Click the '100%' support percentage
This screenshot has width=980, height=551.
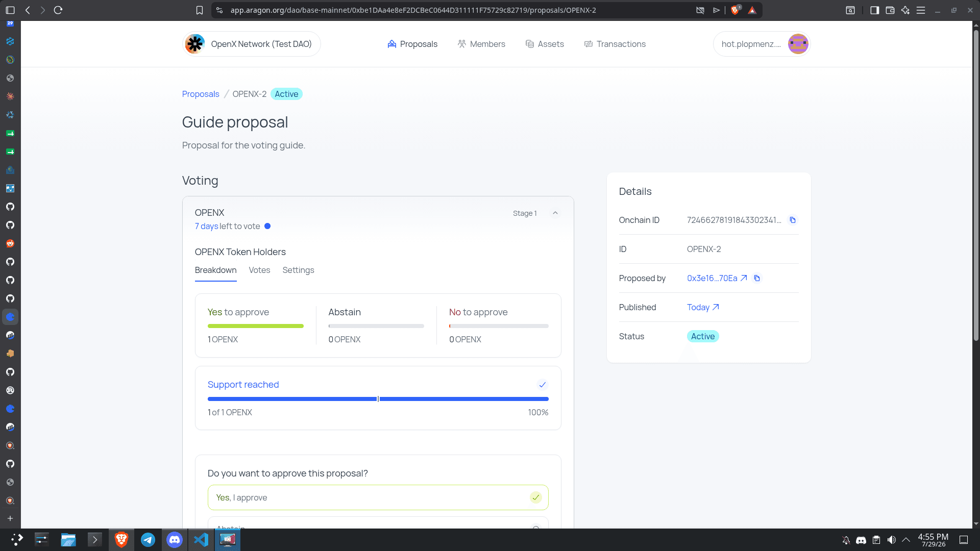point(538,412)
